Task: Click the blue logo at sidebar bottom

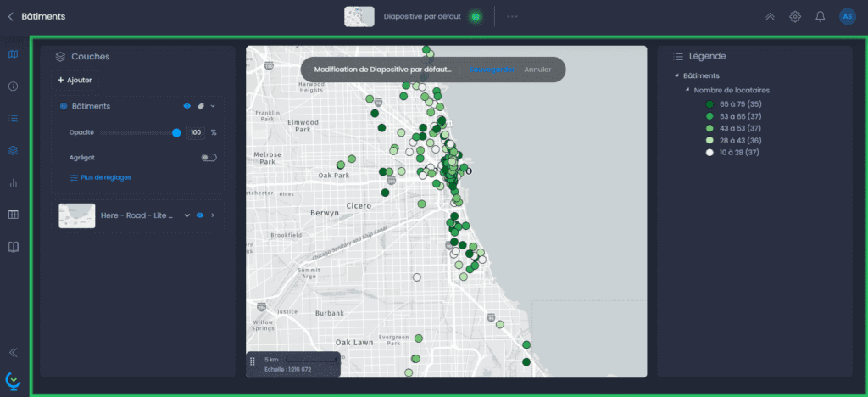Action: (x=14, y=380)
